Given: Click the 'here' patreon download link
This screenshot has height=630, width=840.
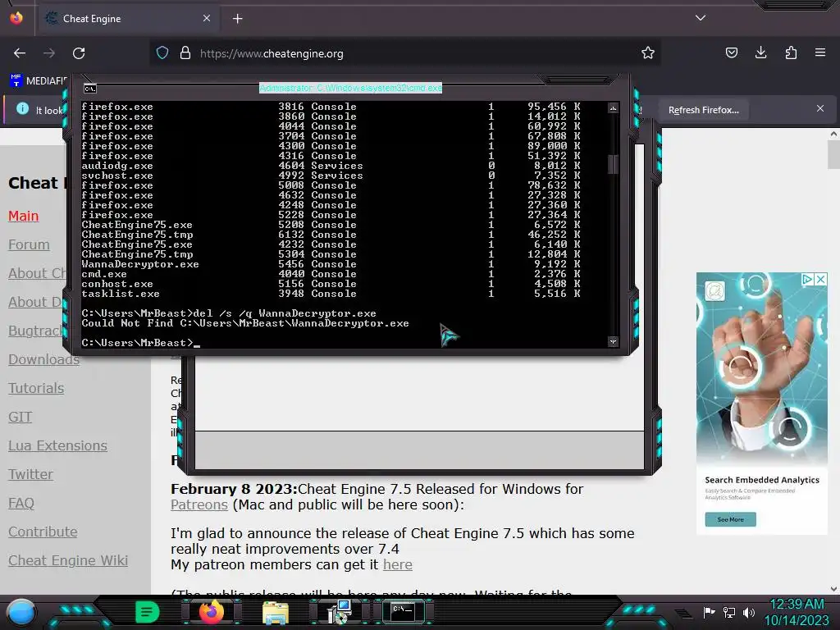Looking at the screenshot, I should (x=398, y=564).
